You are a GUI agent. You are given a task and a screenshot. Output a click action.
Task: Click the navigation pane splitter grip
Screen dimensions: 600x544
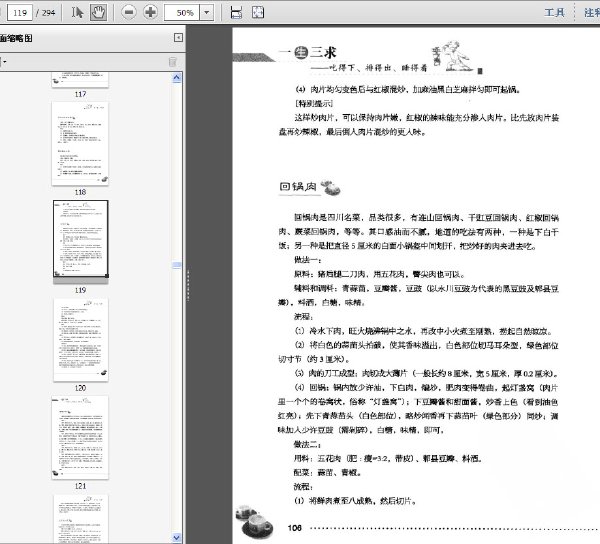[x=188, y=285]
